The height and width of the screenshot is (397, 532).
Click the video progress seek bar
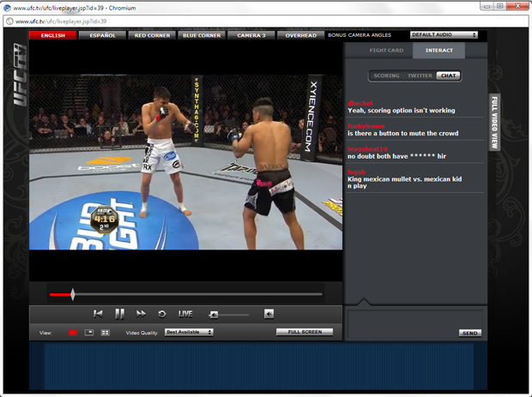(184, 295)
